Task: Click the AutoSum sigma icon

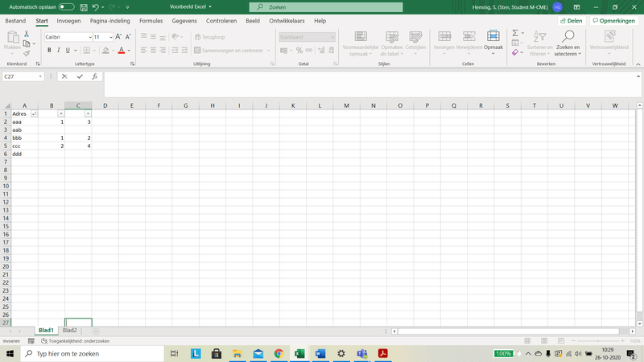Action: click(x=515, y=33)
